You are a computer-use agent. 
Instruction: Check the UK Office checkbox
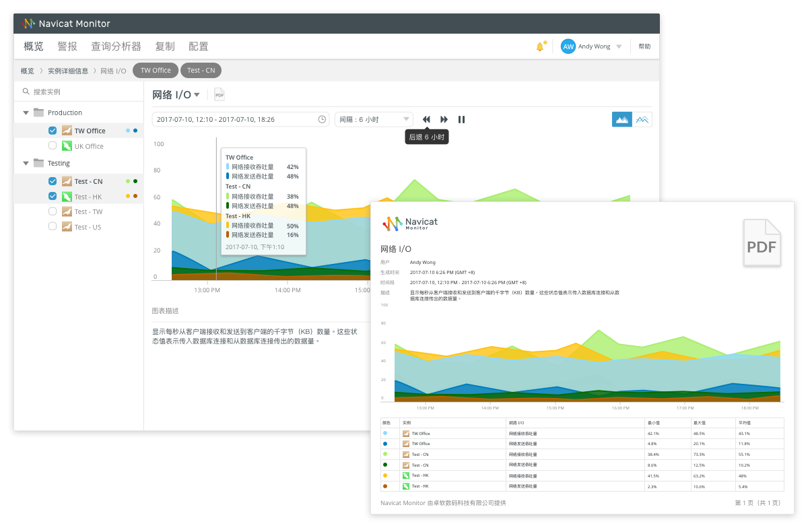(53, 145)
